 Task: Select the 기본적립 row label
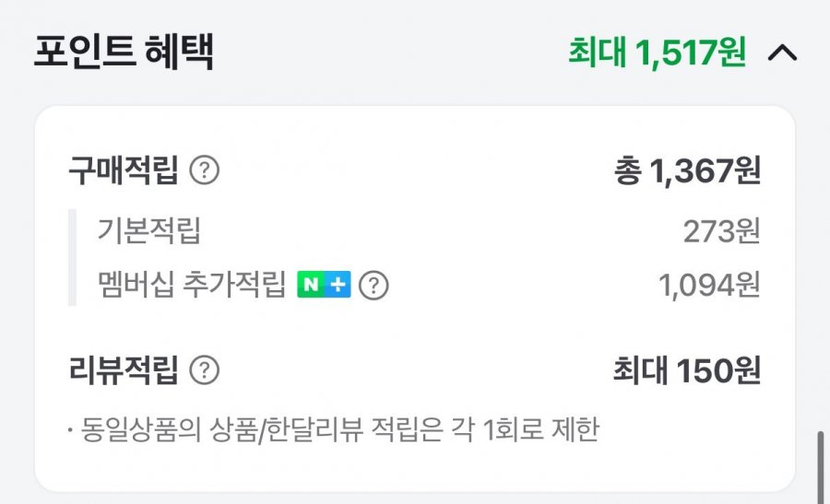click(x=148, y=231)
